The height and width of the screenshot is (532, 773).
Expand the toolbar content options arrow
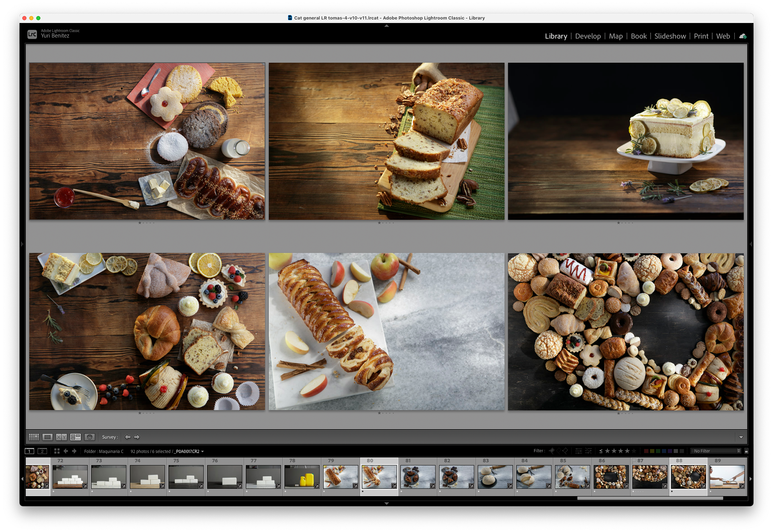pyautogui.click(x=741, y=437)
